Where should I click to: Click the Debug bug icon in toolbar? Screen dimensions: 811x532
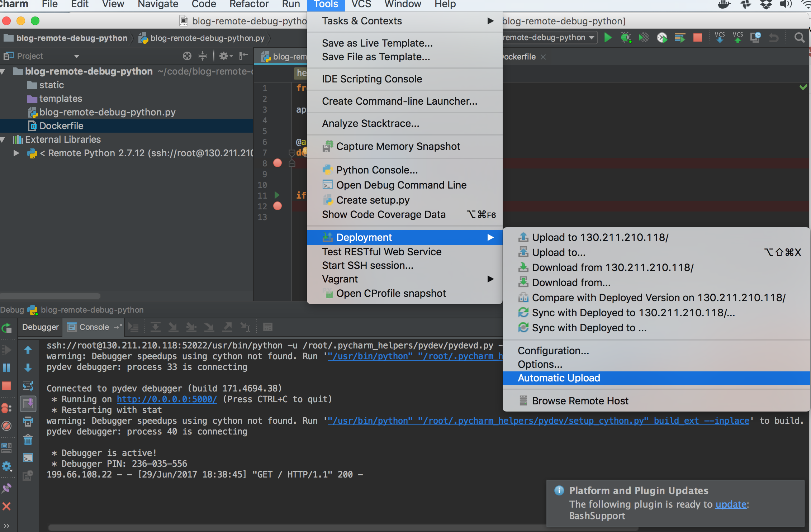[626, 38]
